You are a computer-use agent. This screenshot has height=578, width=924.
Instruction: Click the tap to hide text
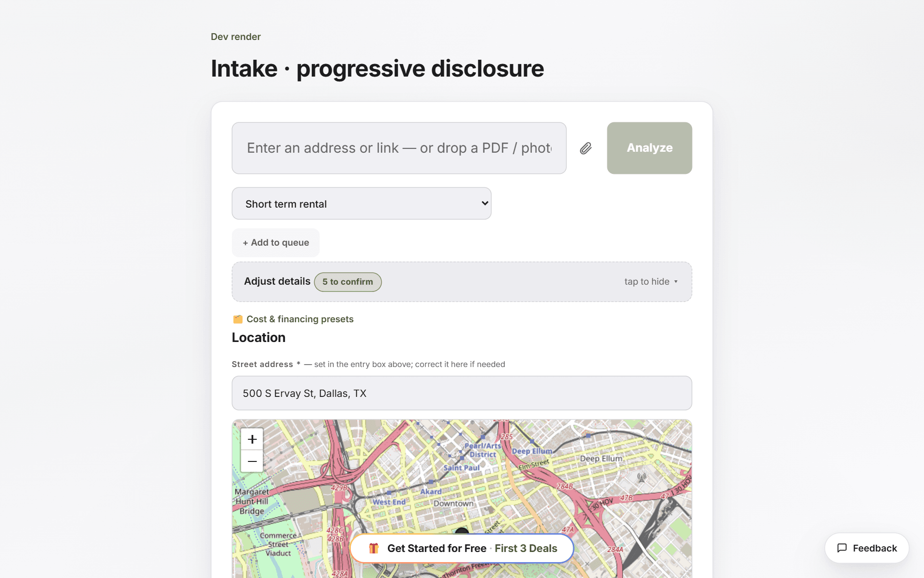coord(647,282)
